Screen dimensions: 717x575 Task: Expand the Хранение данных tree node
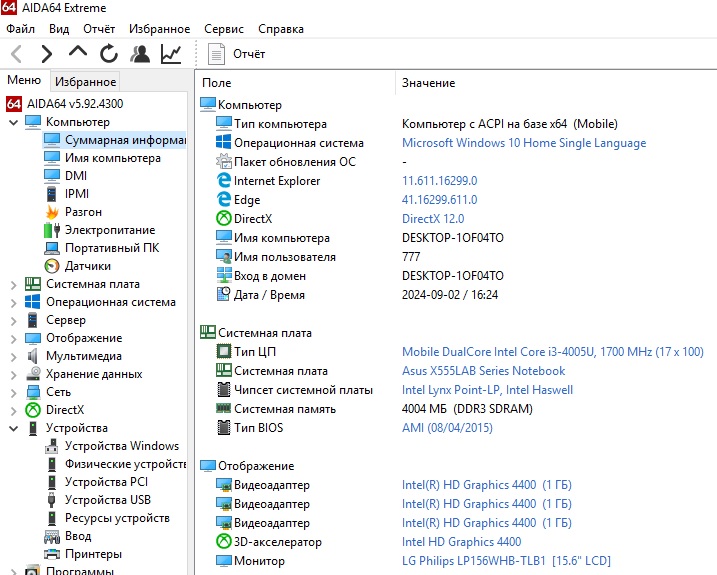click(x=12, y=374)
